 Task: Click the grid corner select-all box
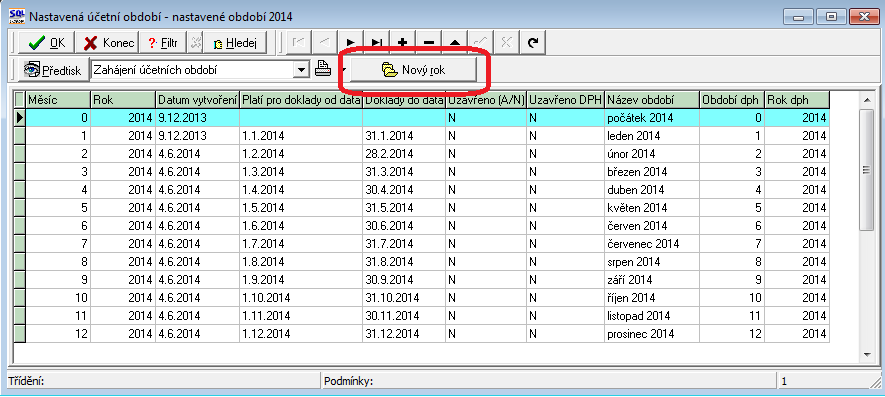[x=20, y=100]
